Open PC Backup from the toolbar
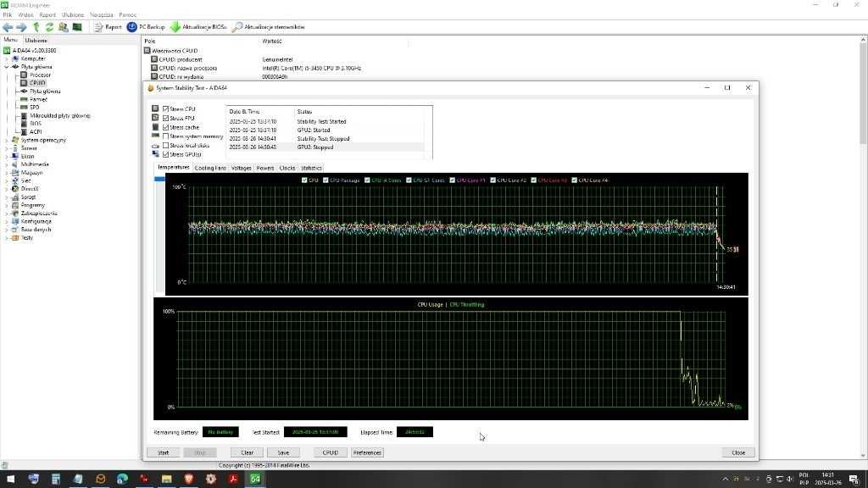Image resolution: width=868 pixels, height=488 pixels. (x=146, y=27)
